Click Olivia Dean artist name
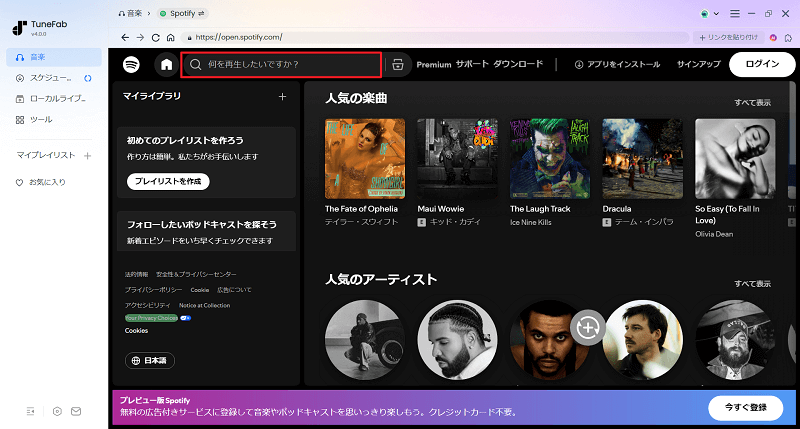 714,234
